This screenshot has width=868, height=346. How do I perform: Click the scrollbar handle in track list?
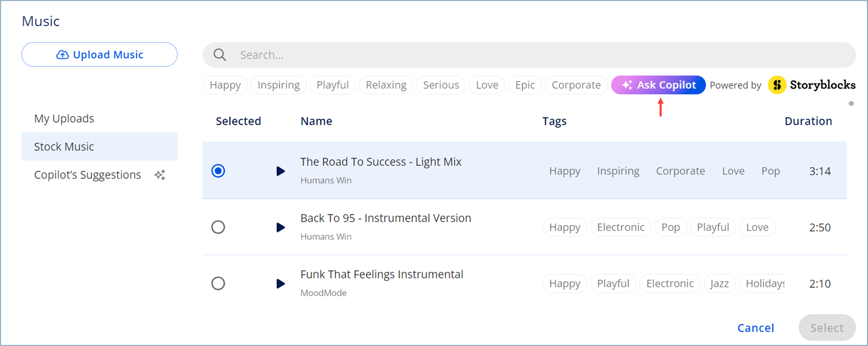point(851,103)
